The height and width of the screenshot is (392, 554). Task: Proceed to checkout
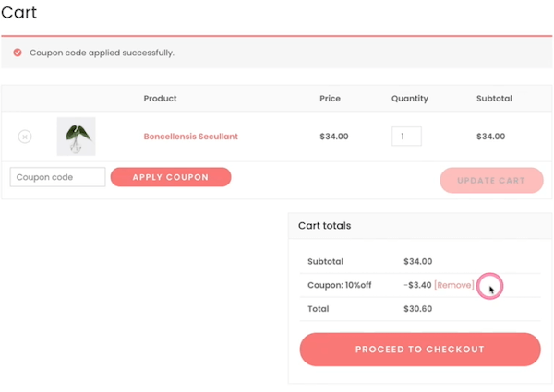(420, 350)
